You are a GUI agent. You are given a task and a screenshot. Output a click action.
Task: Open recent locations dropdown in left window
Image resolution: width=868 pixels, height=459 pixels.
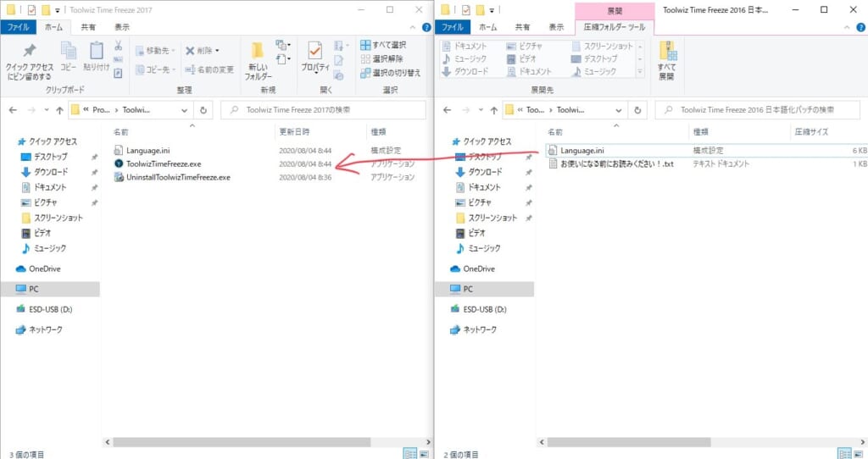(47, 110)
